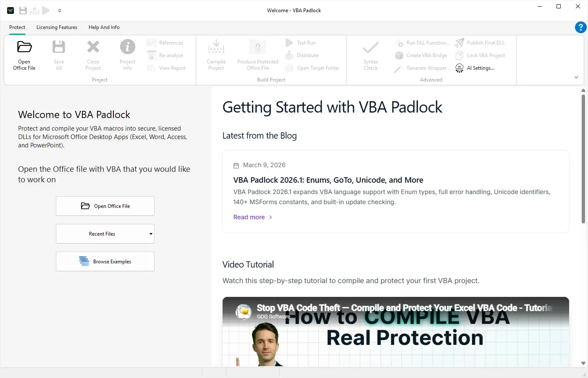Click the Close Project ribbon icon
This screenshot has height=378, width=588.
[93, 47]
